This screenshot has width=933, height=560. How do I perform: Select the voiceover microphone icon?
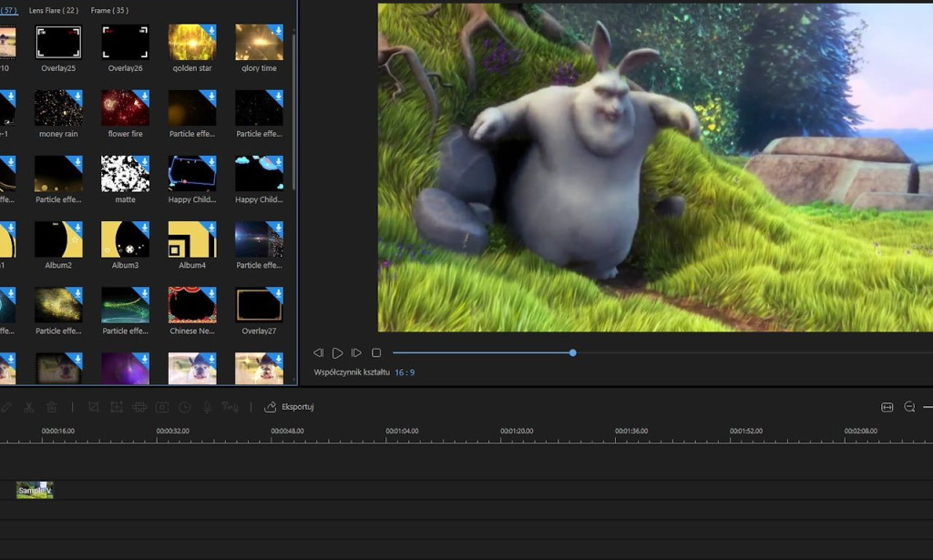tap(208, 407)
